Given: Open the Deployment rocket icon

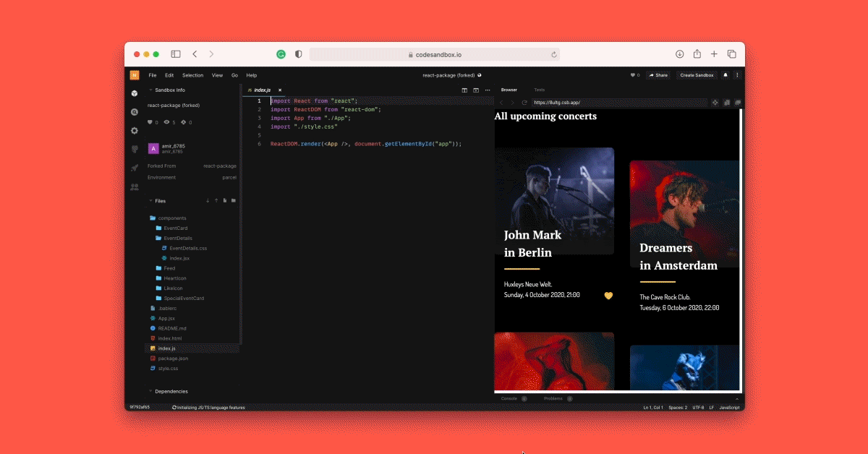Looking at the screenshot, I should (x=135, y=168).
